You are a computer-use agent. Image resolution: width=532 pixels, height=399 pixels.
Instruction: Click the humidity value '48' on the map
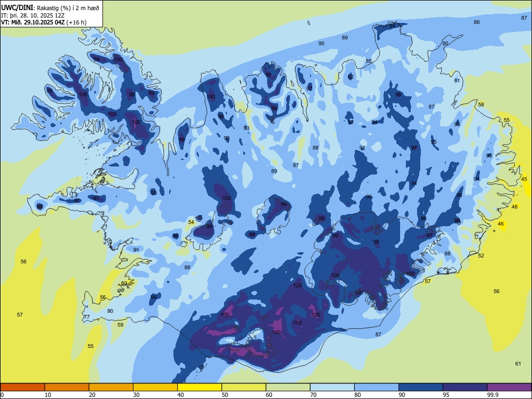pos(514,206)
